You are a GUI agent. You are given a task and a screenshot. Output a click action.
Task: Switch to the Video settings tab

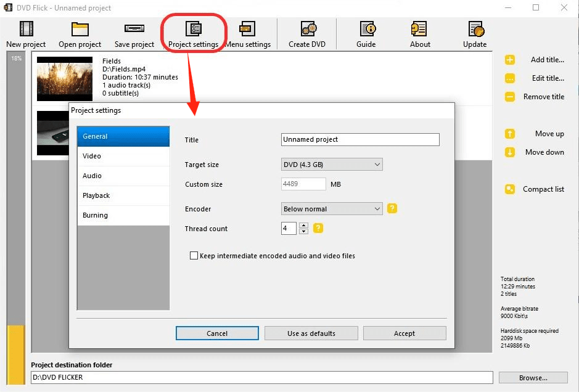[x=123, y=157]
